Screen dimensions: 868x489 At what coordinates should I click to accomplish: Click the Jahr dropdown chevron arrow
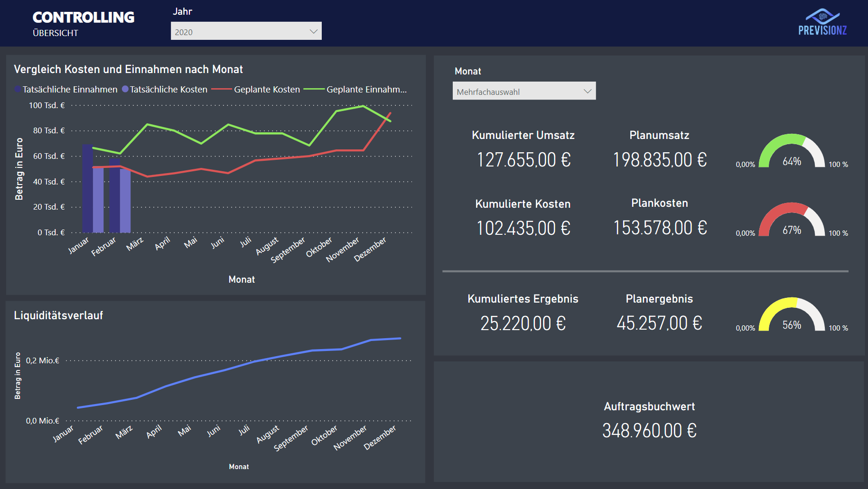point(313,31)
